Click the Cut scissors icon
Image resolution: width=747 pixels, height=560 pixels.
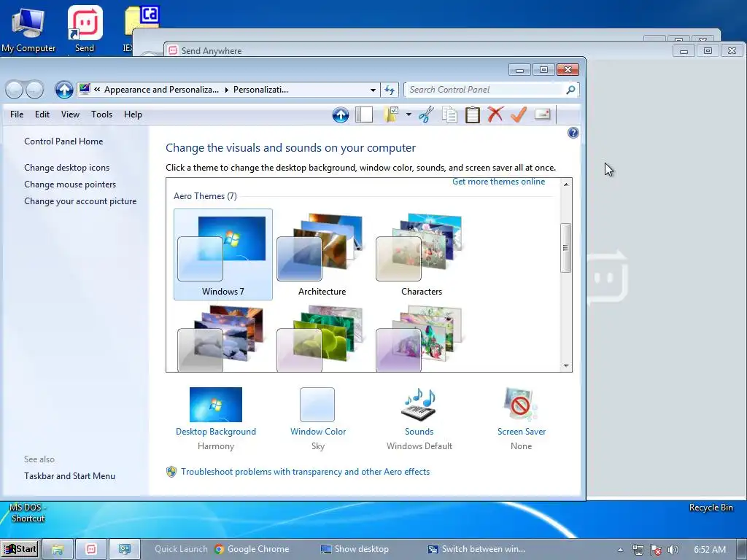426,114
